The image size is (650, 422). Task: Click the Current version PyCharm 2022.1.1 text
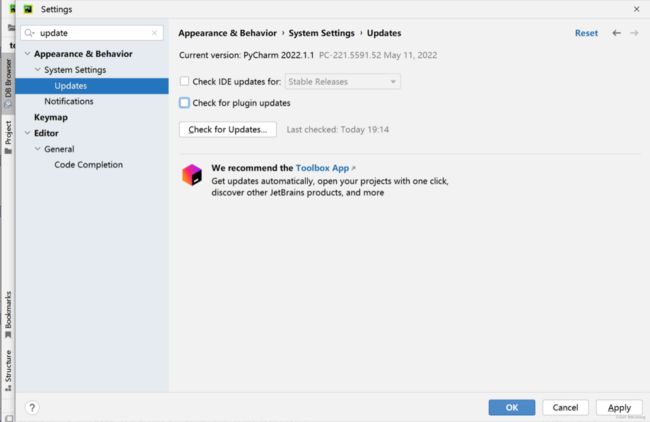click(x=247, y=55)
